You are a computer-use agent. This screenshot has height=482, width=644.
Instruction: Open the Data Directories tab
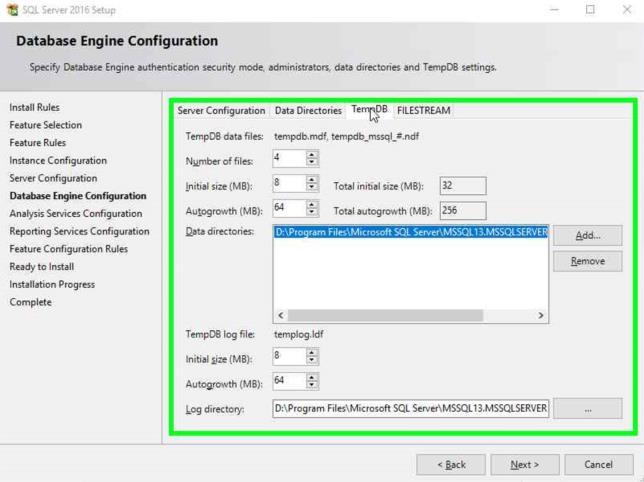click(x=308, y=111)
